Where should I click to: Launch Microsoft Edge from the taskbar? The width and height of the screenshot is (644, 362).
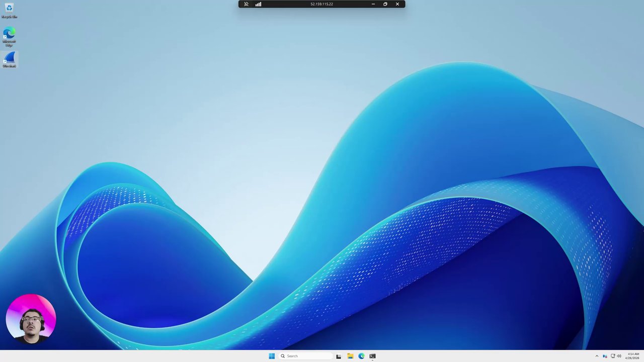coord(361,356)
